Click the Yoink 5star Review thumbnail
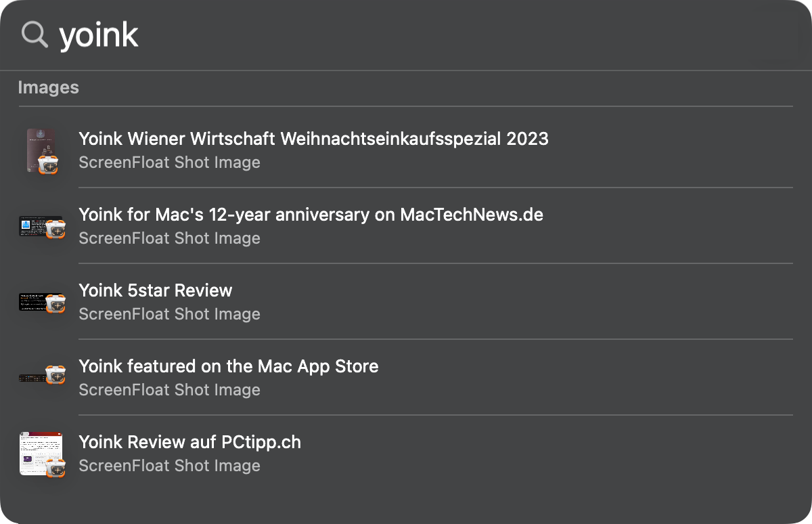This screenshot has height=524, width=812. click(42, 303)
